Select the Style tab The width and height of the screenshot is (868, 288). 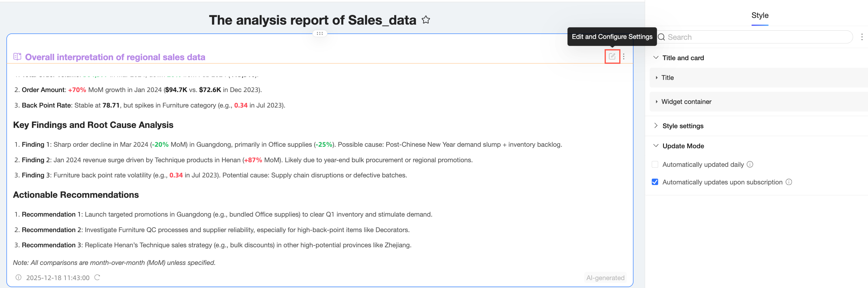coord(759,15)
